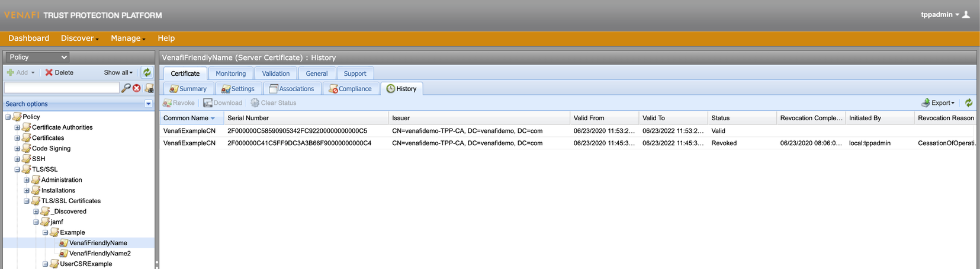This screenshot has height=269, width=980.
Task: Click Delete in the tree toolbar
Action: pos(59,72)
